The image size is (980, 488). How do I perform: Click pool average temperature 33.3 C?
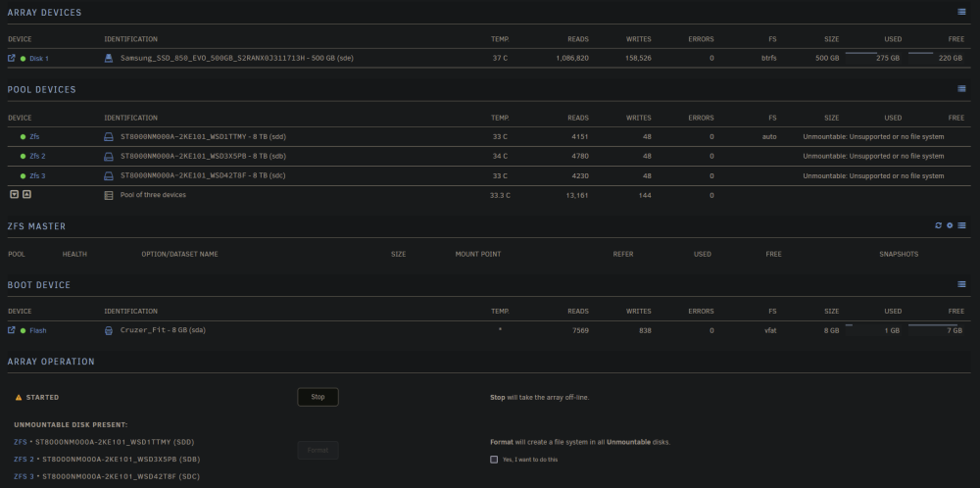(500, 196)
